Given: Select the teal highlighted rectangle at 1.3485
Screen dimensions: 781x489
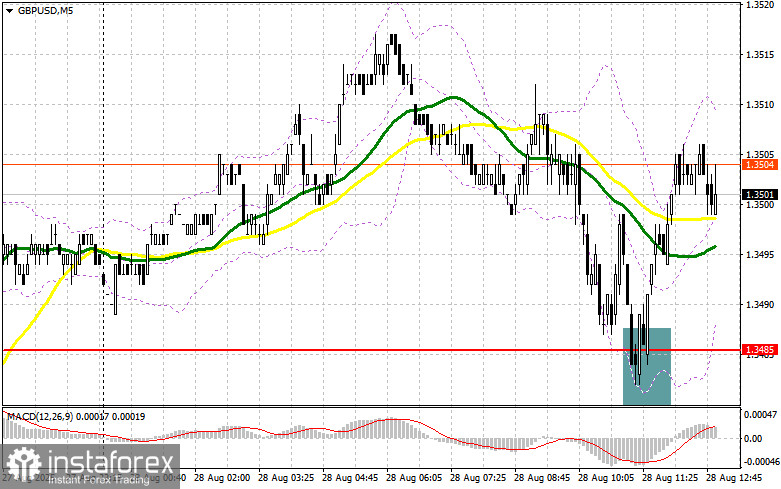Looking at the screenshot, I should click(647, 366).
